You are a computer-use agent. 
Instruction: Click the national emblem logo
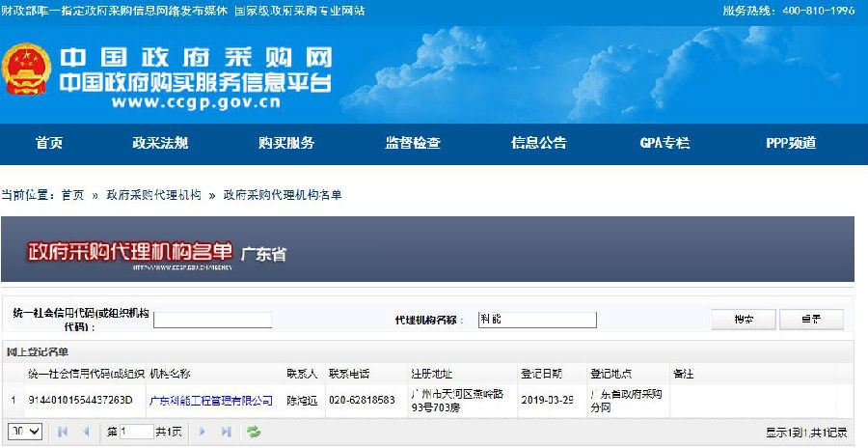25,71
